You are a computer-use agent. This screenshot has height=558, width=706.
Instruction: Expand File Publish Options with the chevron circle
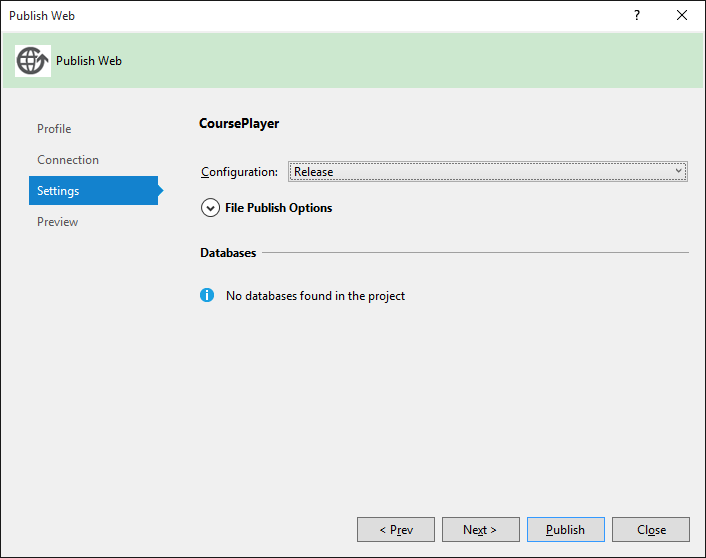pos(210,208)
